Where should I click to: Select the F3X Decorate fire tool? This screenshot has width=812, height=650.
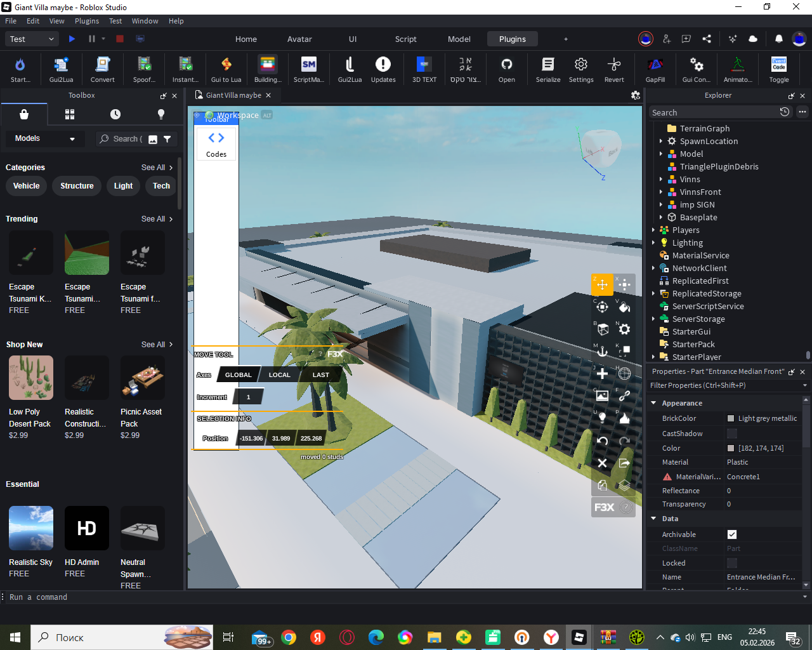[x=624, y=418]
